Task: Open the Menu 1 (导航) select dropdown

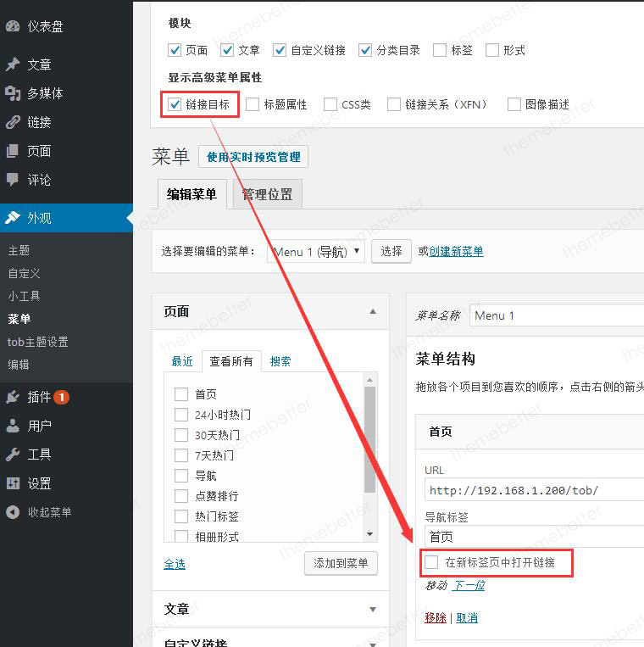Action: coord(316,252)
